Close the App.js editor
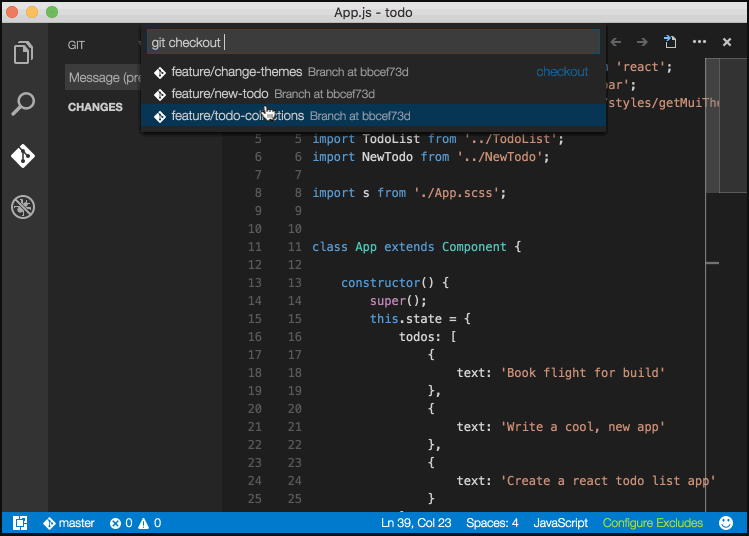749x536 pixels. coord(727,42)
